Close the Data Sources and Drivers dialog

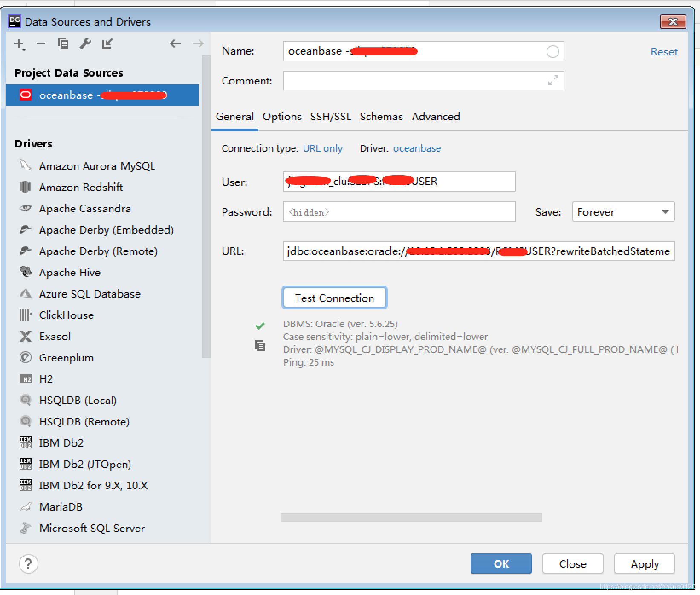click(673, 21)
